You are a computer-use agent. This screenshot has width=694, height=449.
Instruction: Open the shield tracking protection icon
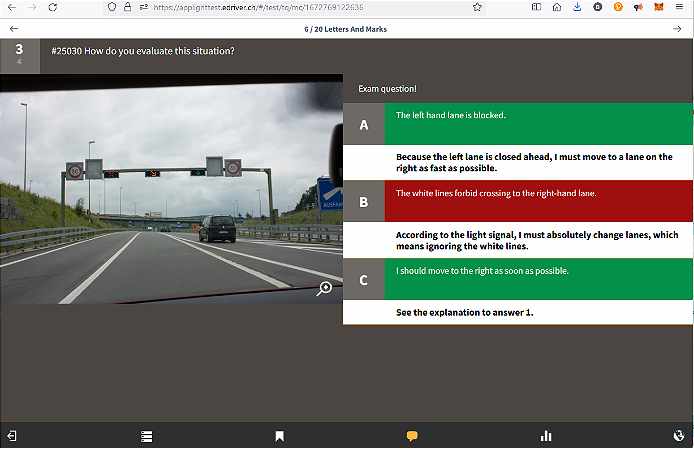click(x=112, y=7)
